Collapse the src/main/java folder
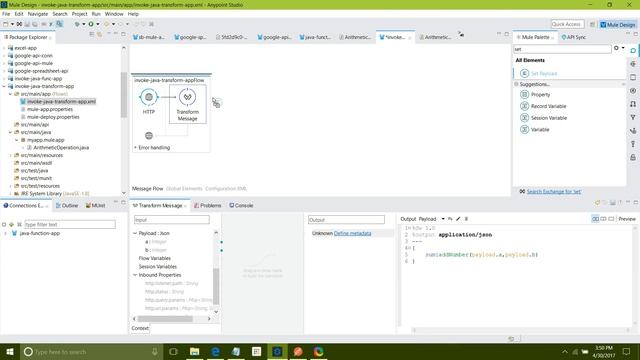640x360 pixels. click(x=10, y=132)
